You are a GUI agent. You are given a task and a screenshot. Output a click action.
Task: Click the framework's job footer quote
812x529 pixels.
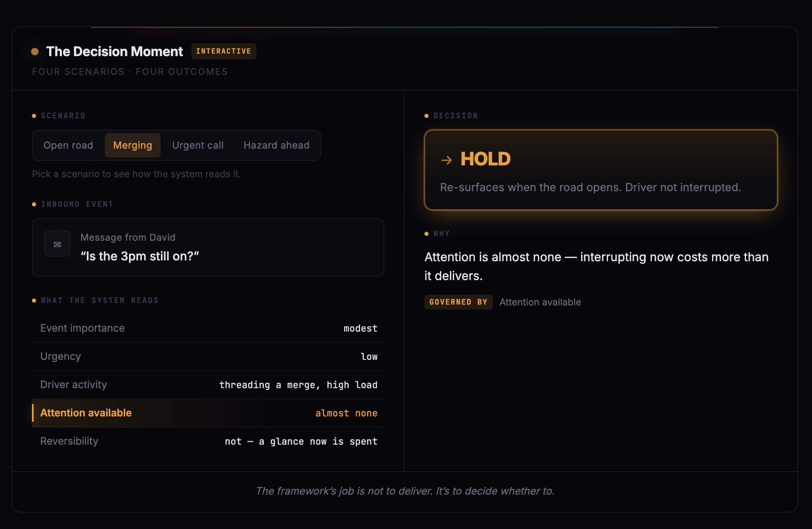(405, 491)
